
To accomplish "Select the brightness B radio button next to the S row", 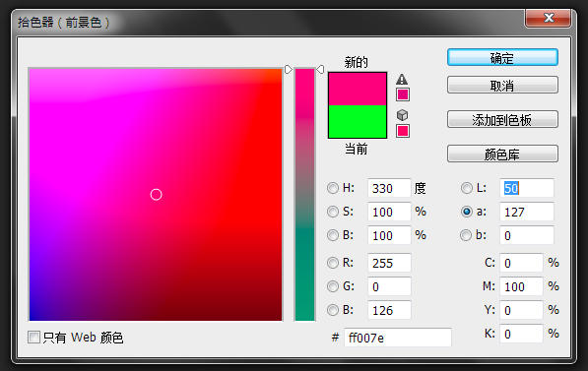I will pyautogui.click(x=333, y=235).
